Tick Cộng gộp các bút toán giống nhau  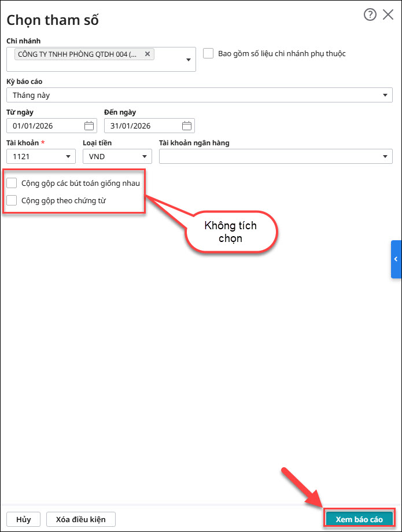point(12,183)
